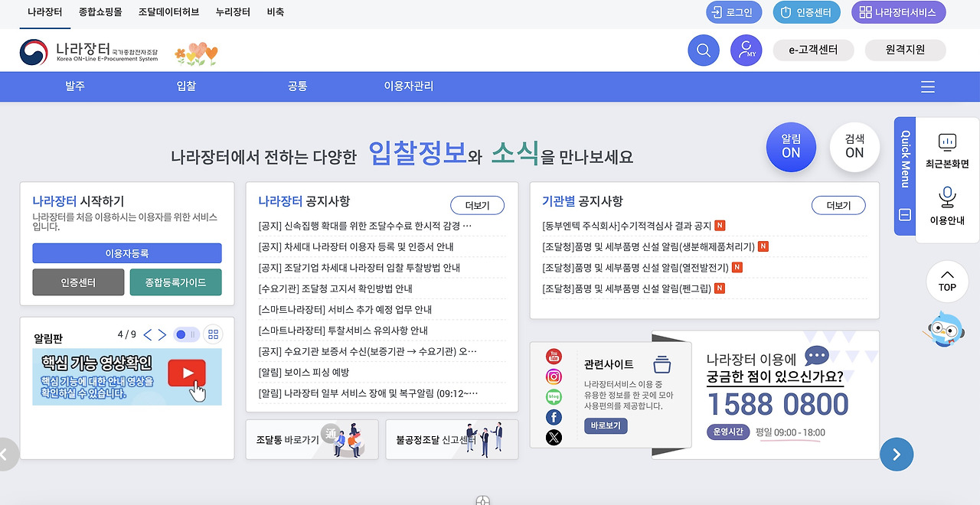Open the MY profile icon
The image size is (980, 505).
tap(745, 50)
